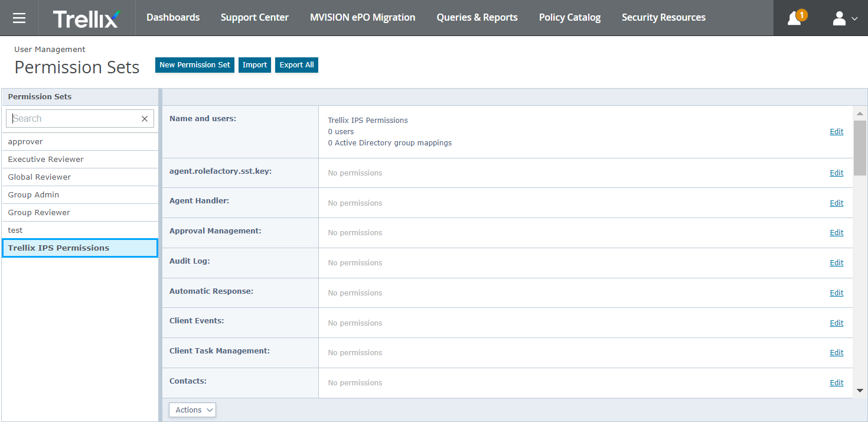Go to Support Center
Viewport: 868px width, 422px height.
point(254,18)
